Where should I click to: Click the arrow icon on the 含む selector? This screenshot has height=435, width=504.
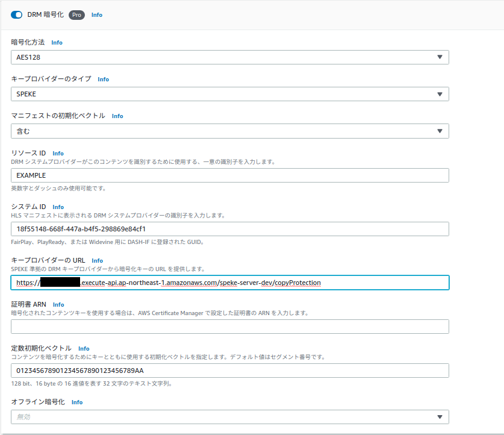click(441, 131)
